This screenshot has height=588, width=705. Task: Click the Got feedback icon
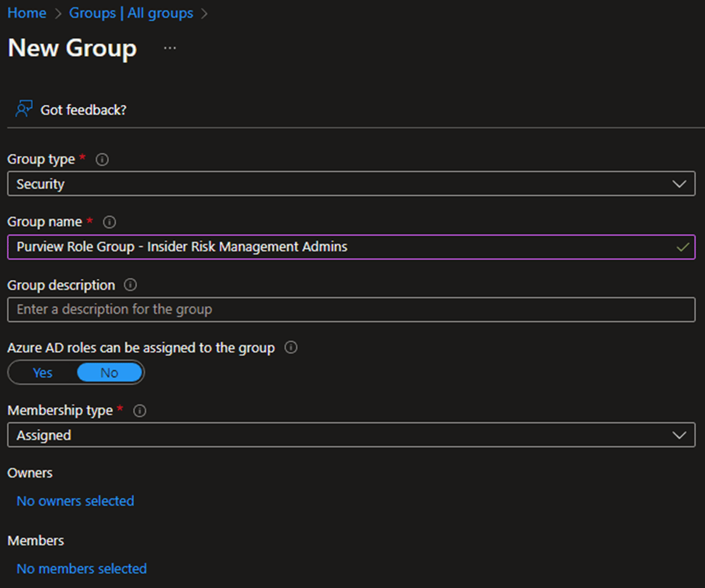pos(23,108)
